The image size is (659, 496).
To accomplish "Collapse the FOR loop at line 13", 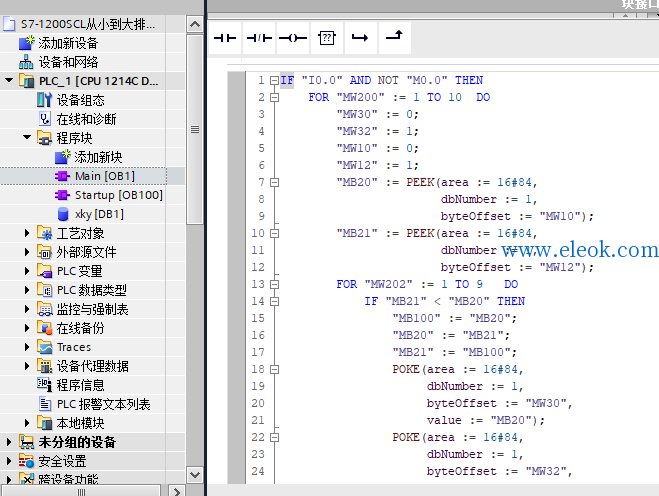I will click(274, 285).
